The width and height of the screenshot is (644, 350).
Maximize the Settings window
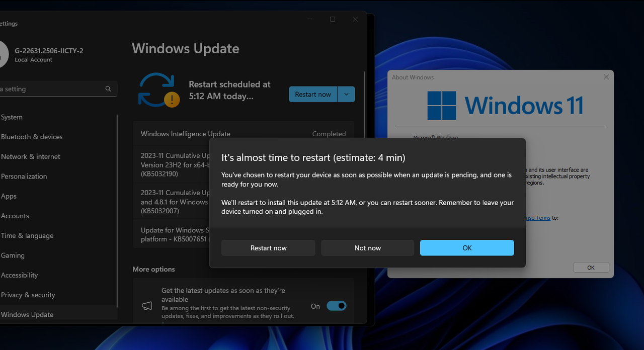333,19
